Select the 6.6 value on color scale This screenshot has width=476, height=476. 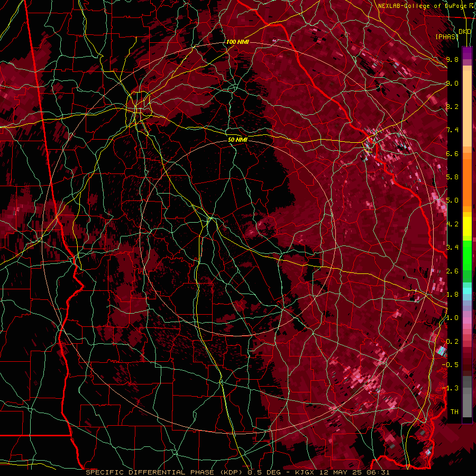(452, 153)
